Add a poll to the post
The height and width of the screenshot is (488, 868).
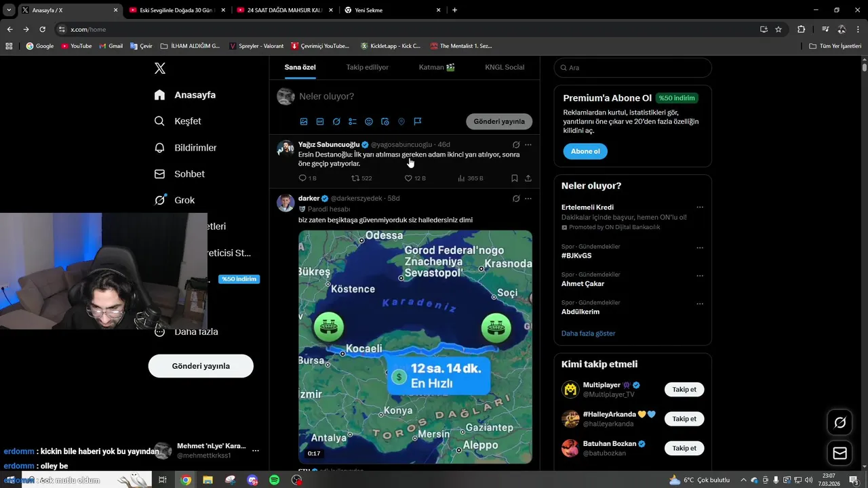point(353,121)
